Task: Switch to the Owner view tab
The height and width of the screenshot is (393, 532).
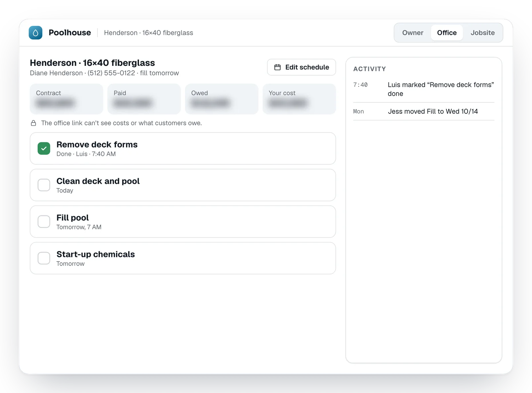Action: [413, 33]
